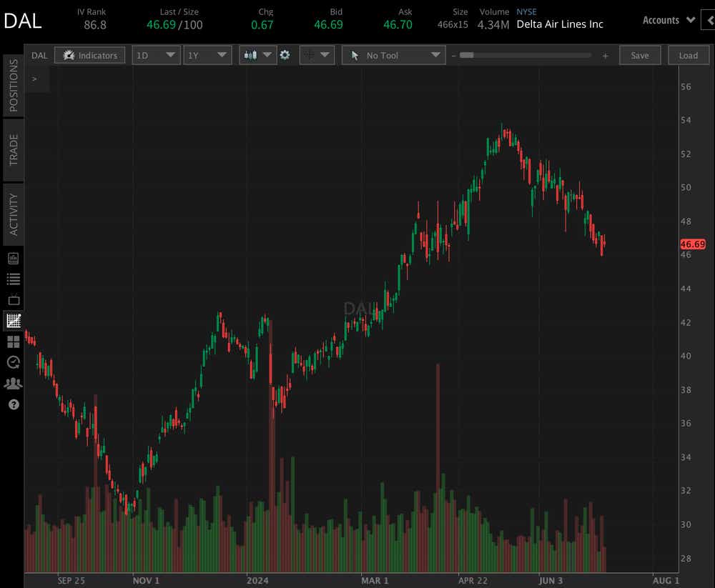
Task: Open the history clock icon in sidebar
Action: click(13, 362)
